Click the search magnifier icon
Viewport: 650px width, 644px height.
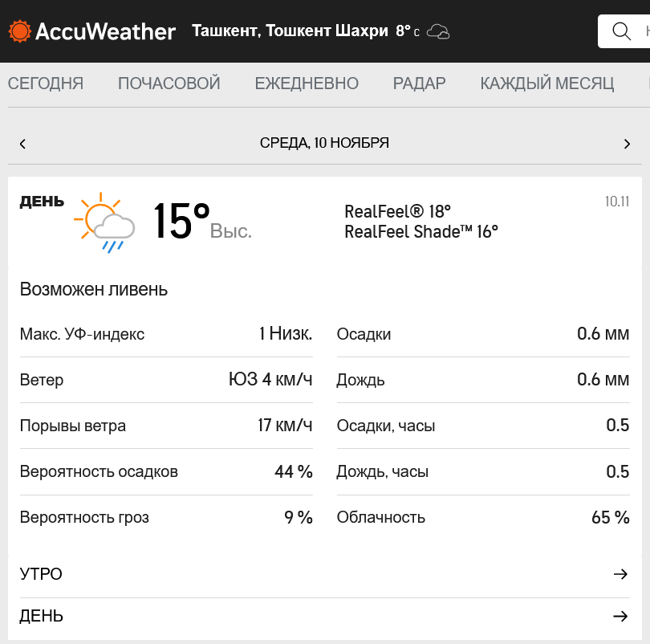pos(621,31)
